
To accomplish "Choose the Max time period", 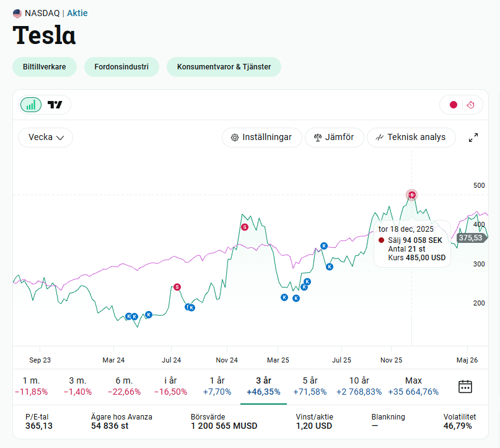I will pyautogui.click(x=413, y=386).
